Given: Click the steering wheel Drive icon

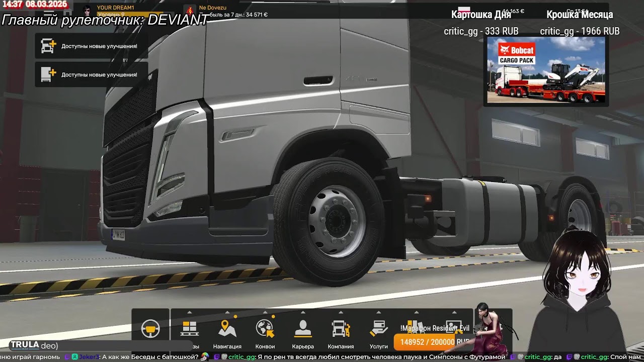Looking at the screenshot, I should click(x=150, y=329).
